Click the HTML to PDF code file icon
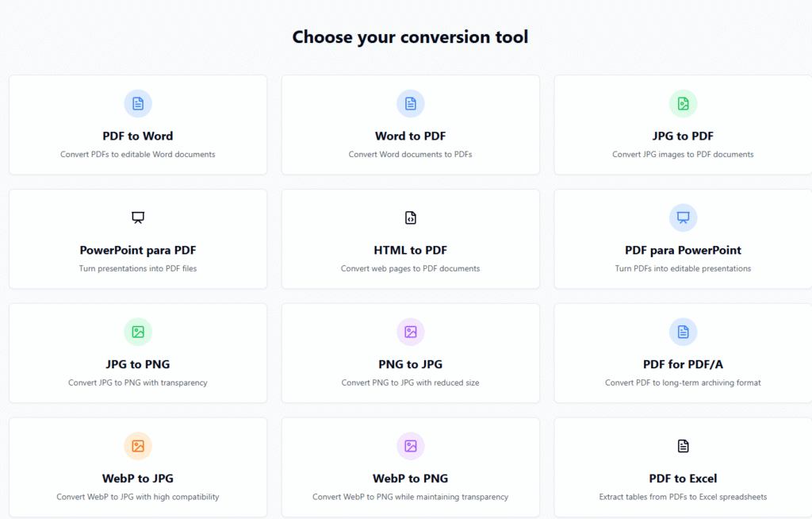This screenshot has height=519, width=812. point(411,217)
